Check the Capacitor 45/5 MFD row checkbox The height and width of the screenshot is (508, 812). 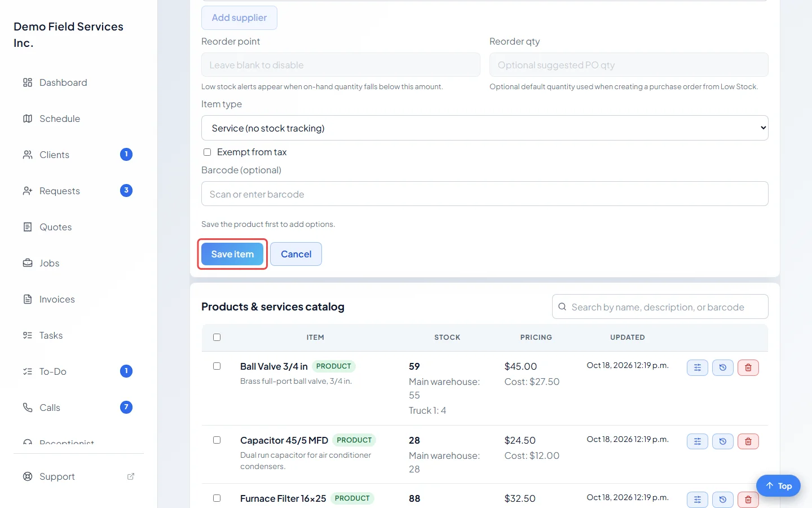point(217,440)
